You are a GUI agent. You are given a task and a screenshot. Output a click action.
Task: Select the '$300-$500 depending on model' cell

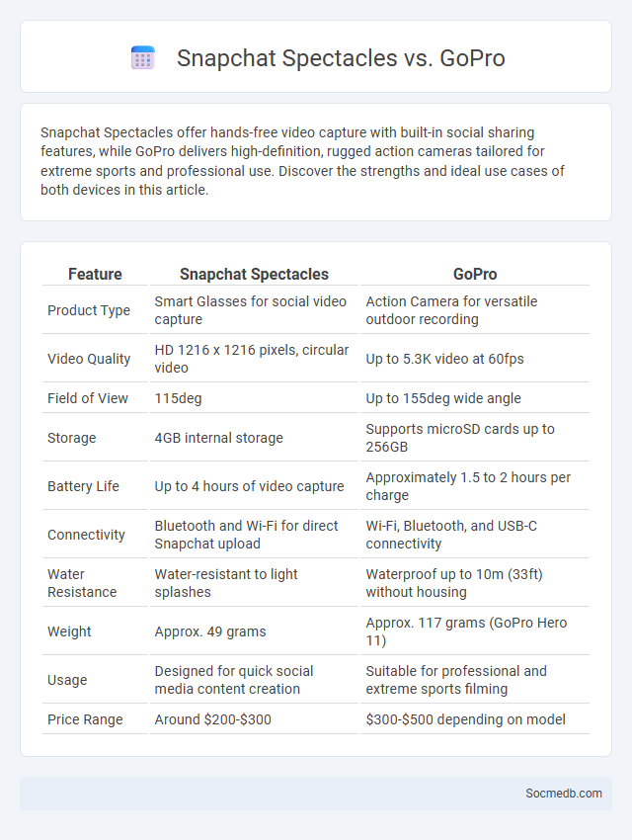tap(465, 718)
